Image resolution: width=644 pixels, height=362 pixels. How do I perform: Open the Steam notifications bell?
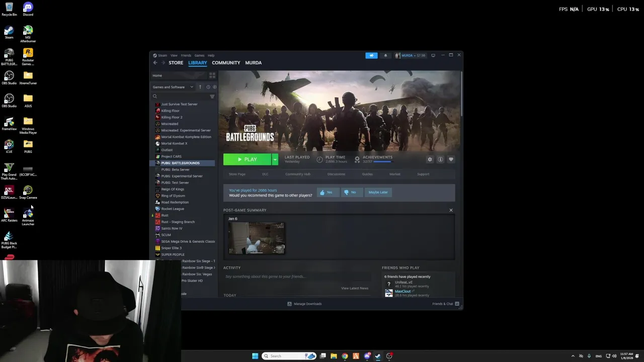(385, 55)
